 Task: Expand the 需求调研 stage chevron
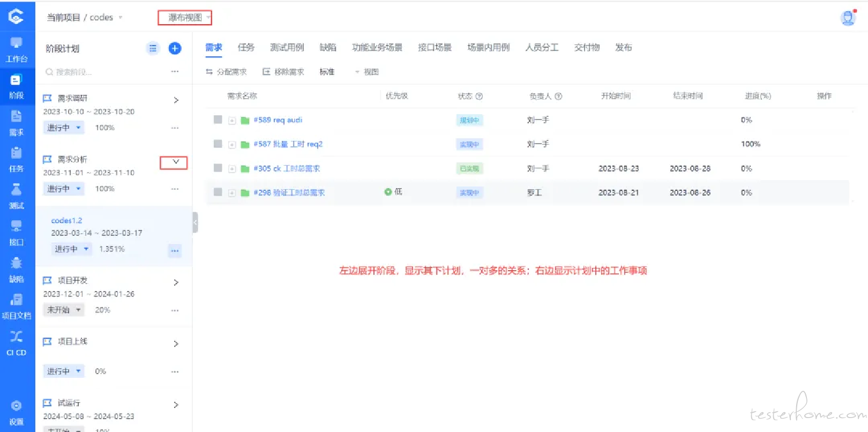(176, 100)
